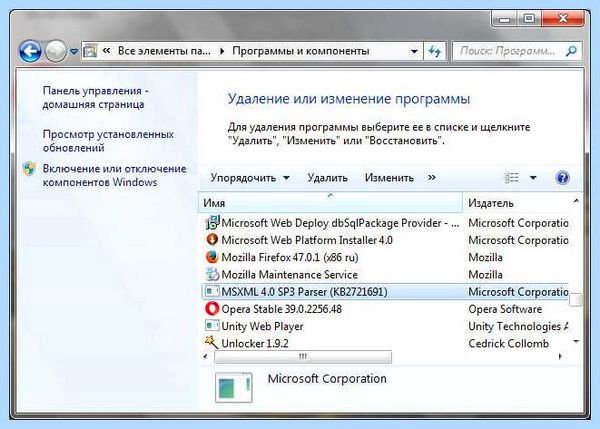Open the view options dropdown arrow
The width and height of the screenshot is (600, 429).
pos(533,178)
